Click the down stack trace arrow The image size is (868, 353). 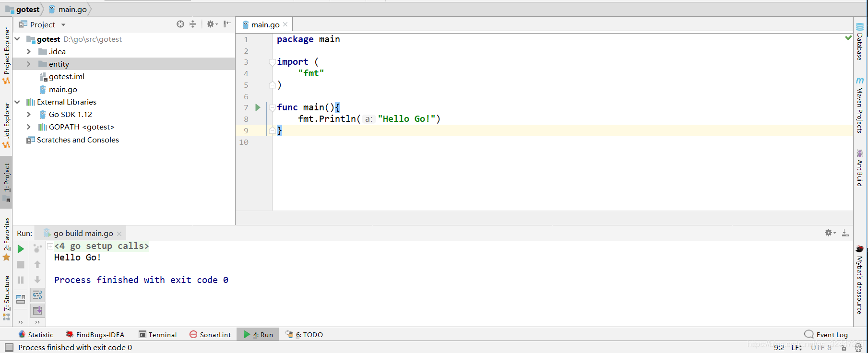click(x=37, y=280)
